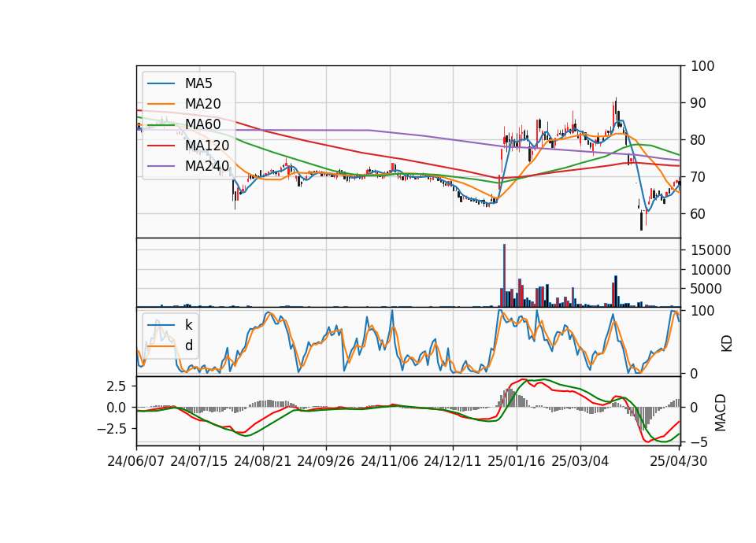This screenshot has width=756, height=543.
Task: Click the MACD left axis value −2.5
Action: tap(112, 428)
